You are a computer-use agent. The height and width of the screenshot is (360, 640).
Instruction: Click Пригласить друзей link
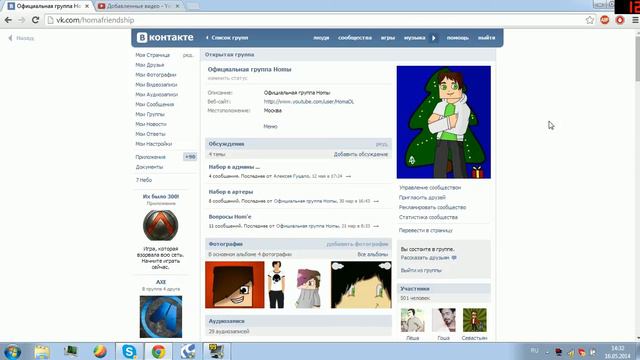(x=422, y=198)
